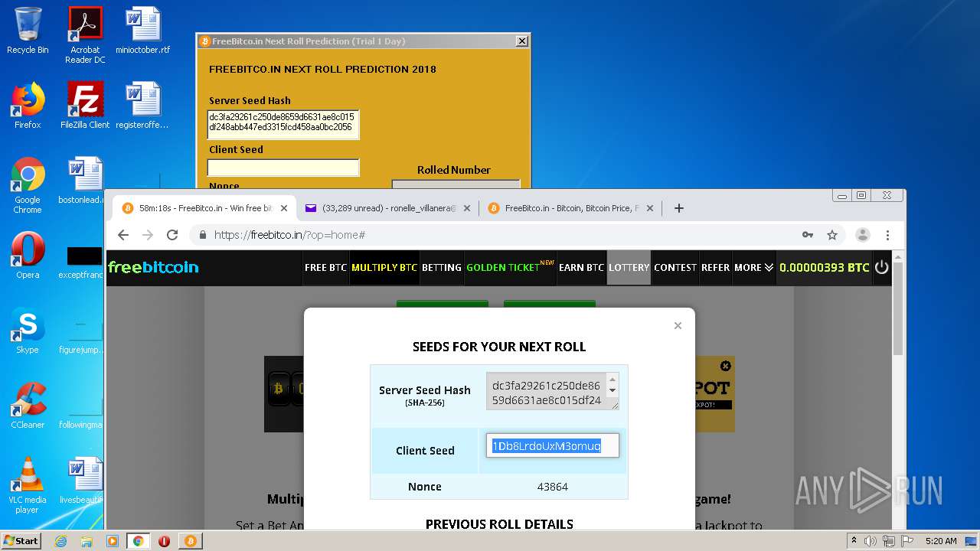Click Server Seed Hash field in prediction window
The height and width of the screenshot is (551, 980).
[283, 124]
